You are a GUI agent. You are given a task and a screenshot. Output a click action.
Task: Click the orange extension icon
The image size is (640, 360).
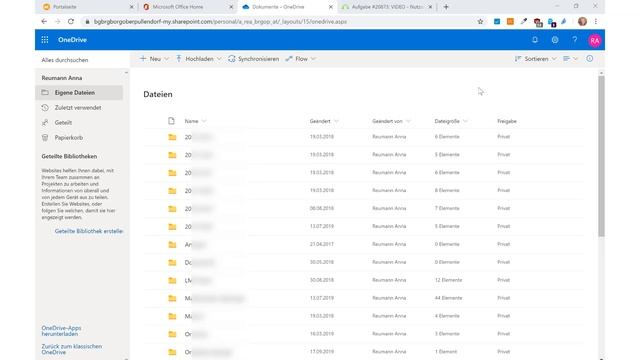coord(510,21)
